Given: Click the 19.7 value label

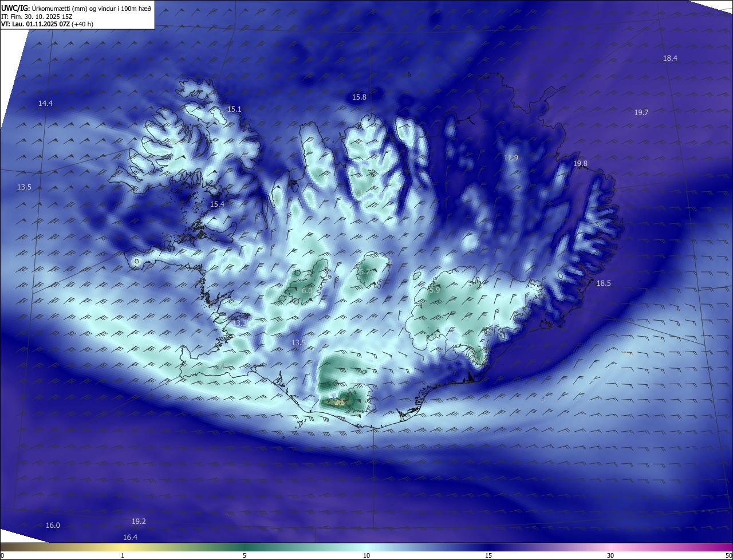Looking at the screenshot, I should tap(641, 112).
